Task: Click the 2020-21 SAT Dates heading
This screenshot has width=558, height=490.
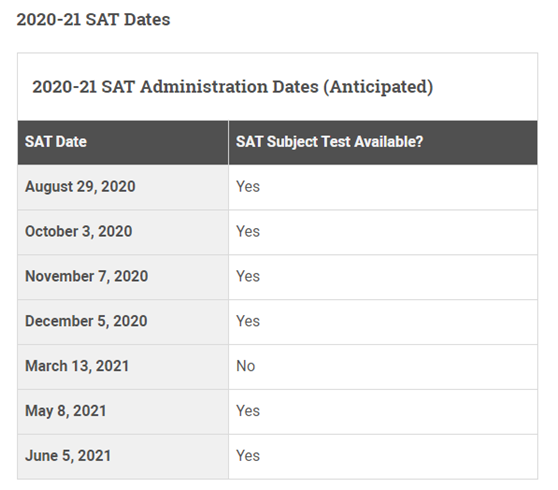Action: [x=93, y=19]
